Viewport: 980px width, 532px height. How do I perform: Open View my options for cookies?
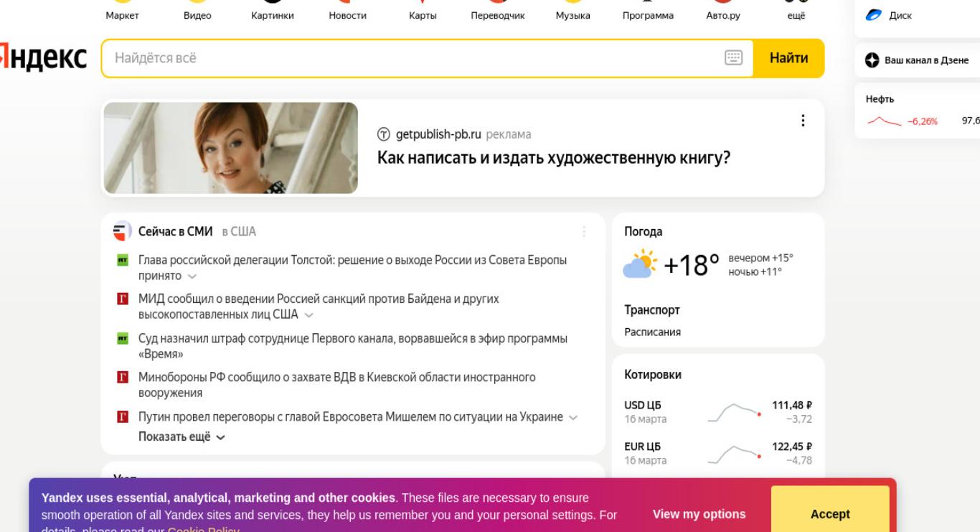point(699,514)
